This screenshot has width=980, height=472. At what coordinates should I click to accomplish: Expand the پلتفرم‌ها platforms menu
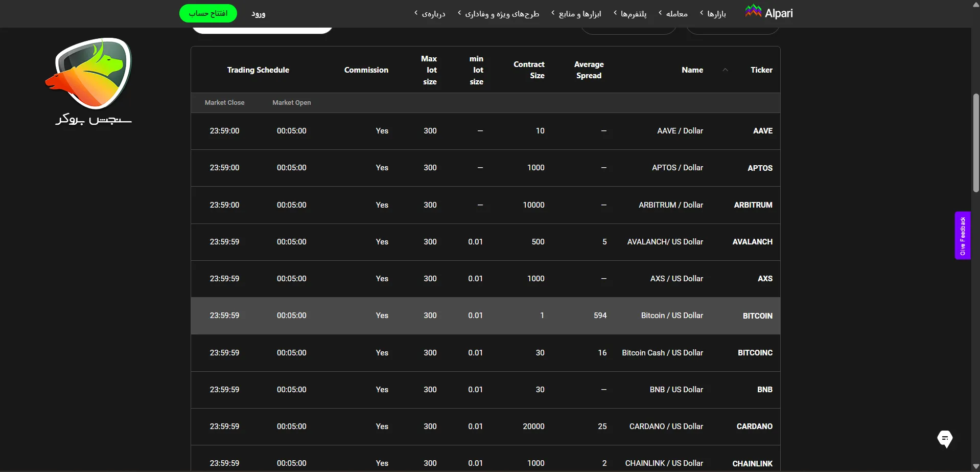[631, 14]
